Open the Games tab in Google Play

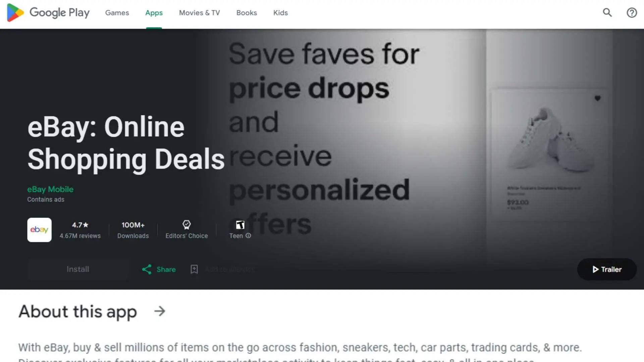[117, 12]
